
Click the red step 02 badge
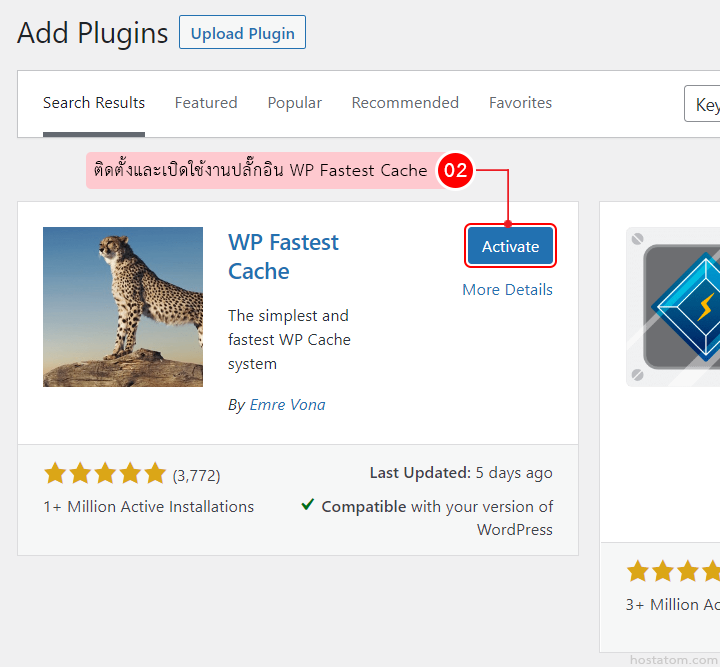pos(455,170)
